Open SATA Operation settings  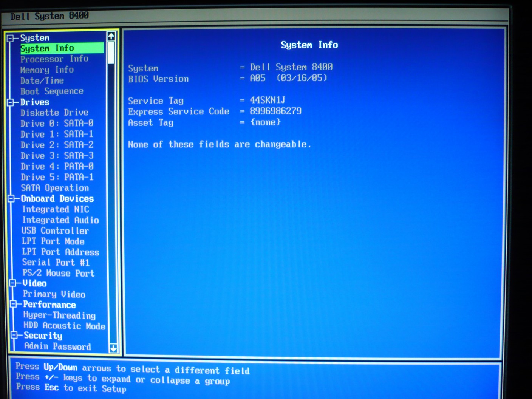pos(55,188)
